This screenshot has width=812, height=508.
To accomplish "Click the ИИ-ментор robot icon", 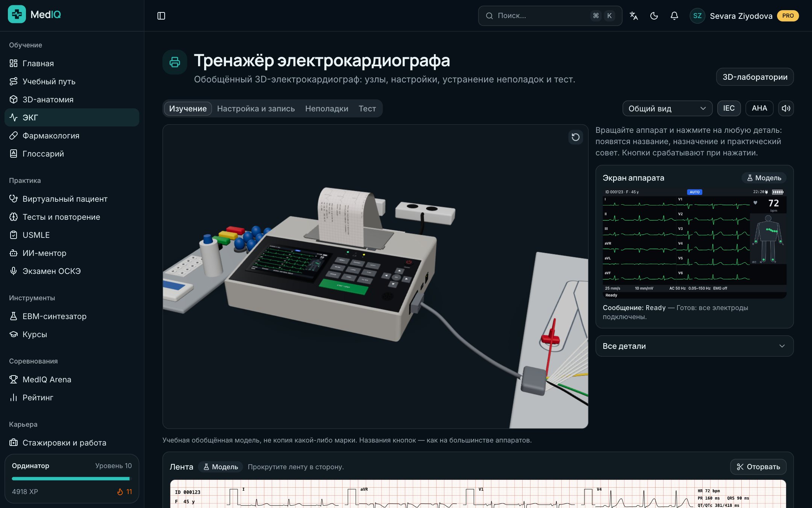I will click(14, 253).
